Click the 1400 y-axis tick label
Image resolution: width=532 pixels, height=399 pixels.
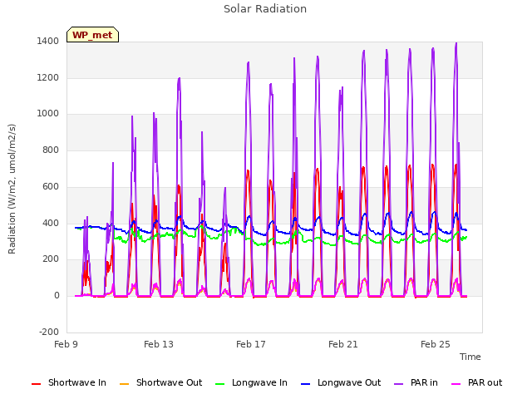48,42
